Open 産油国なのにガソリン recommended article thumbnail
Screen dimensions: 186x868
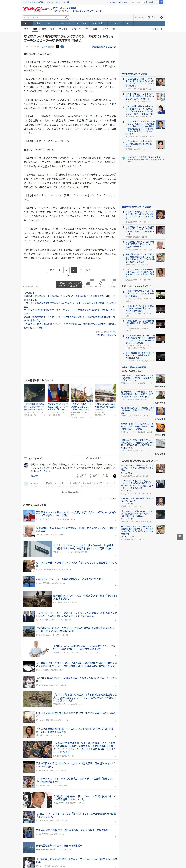coord(58,393)
